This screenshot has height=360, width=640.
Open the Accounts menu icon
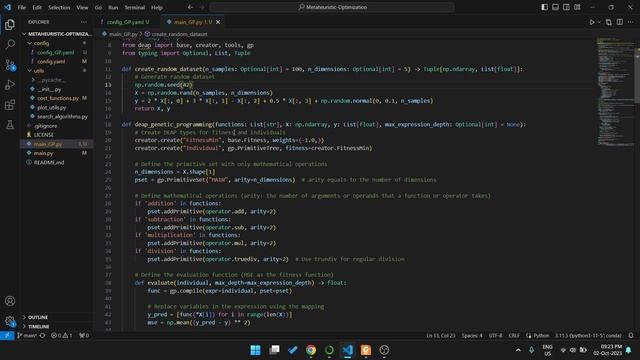[x=10, y=301]
